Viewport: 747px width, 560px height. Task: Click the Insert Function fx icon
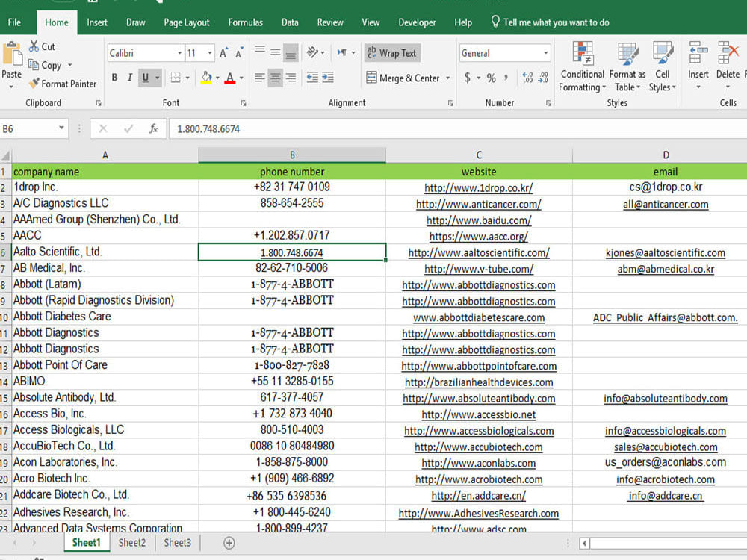[153, 128]
